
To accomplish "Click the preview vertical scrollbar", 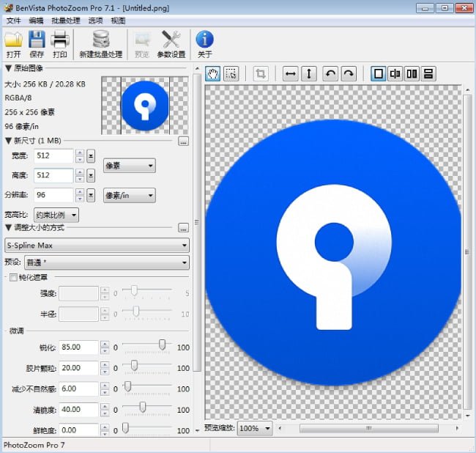I will 467,252.
